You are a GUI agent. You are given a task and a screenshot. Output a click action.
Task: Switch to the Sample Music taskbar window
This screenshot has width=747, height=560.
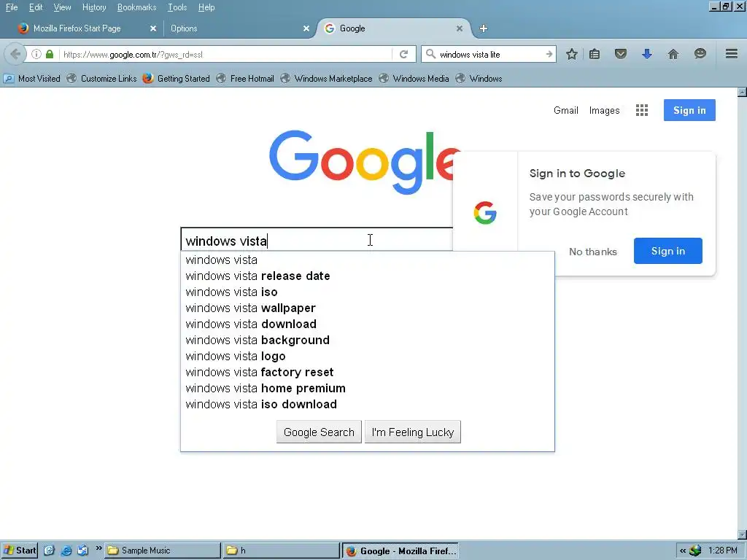(163, 551)
